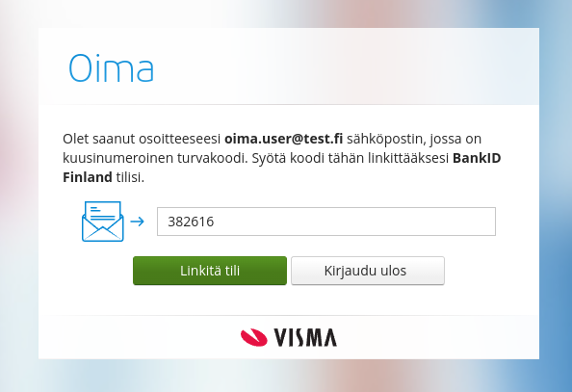The width and height of the screenshot is (572, 392).
Task: Click the black VISMA wordmark
Action: 305,337
